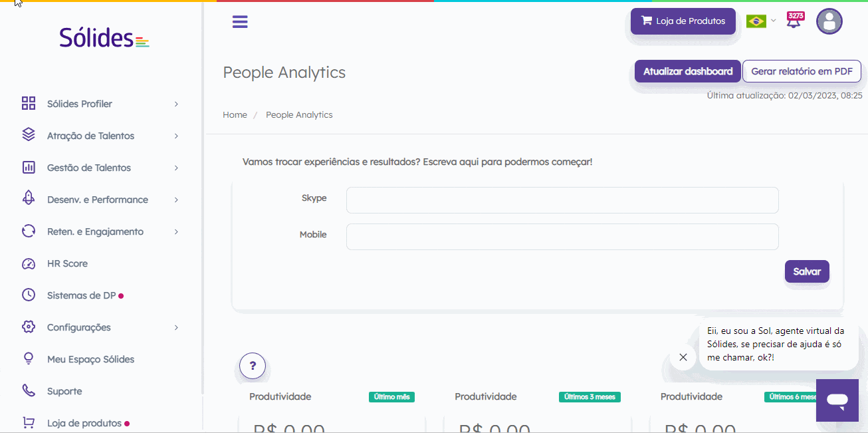
Task: Click the Desenv. e Performance rocket icon
Action: [x=29, y=199]
